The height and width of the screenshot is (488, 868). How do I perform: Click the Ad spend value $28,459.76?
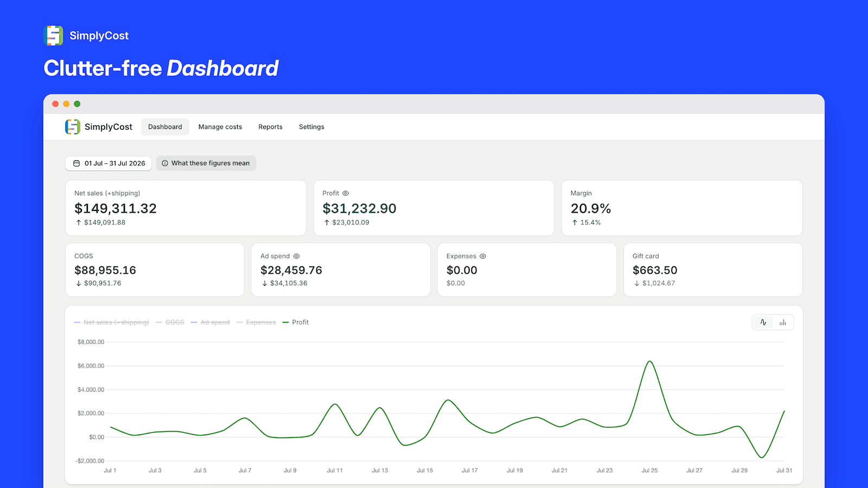tap(291, 270)
